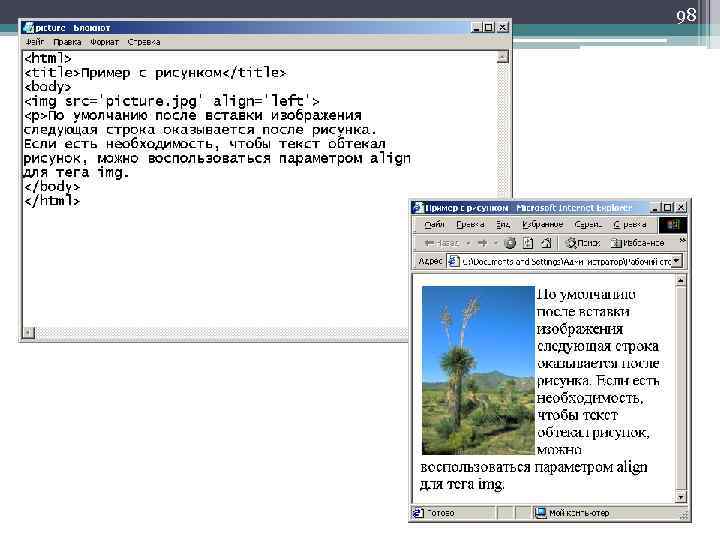Open the address bar dropdown arrow
Viewport: 720px width, 540px height.
click(x=677, y=261)
